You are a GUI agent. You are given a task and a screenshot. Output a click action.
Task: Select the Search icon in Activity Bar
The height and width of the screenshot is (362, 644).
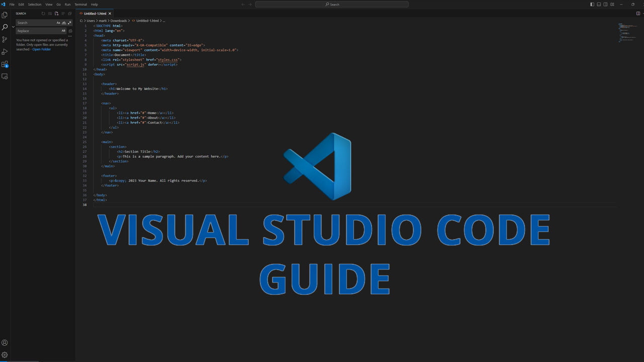point(5,27)
